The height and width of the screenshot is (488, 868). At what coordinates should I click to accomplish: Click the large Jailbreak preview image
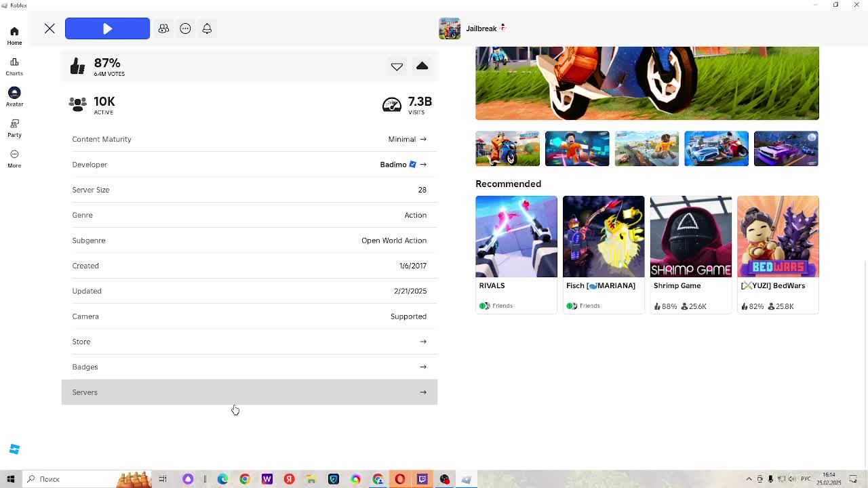coord(647,83)
